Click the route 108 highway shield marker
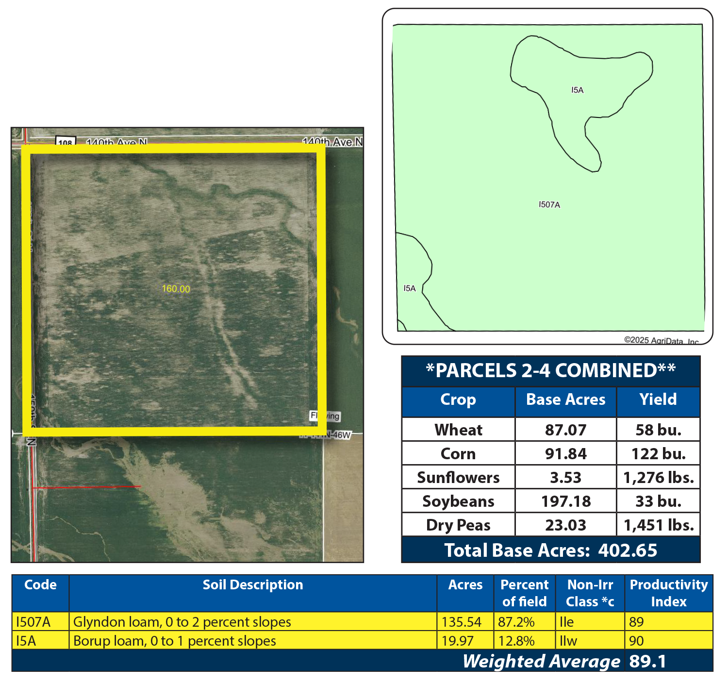The width and height of the screenshot is (728, 700). [x=66, y=142]
